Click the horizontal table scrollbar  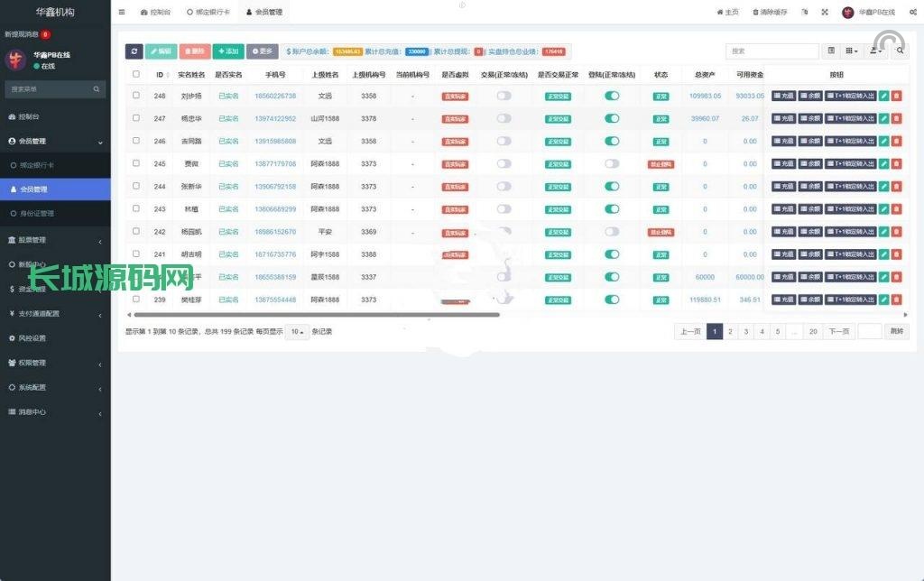tap(317, 315)
